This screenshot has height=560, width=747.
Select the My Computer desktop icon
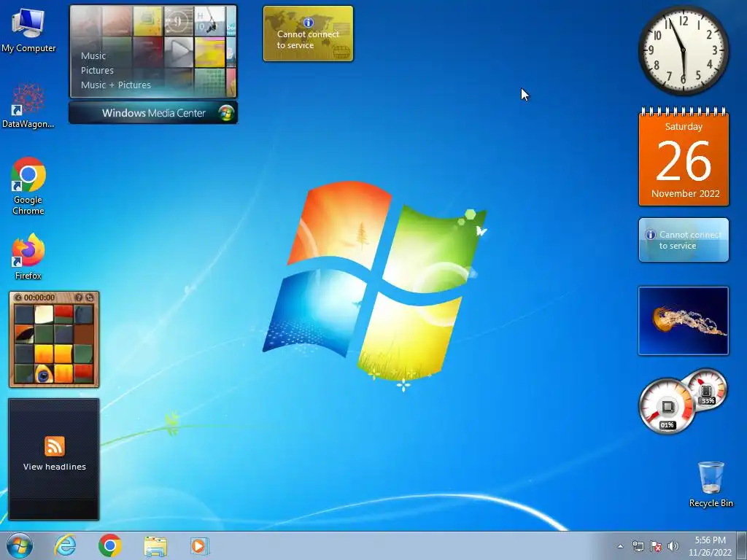point(28,31)
